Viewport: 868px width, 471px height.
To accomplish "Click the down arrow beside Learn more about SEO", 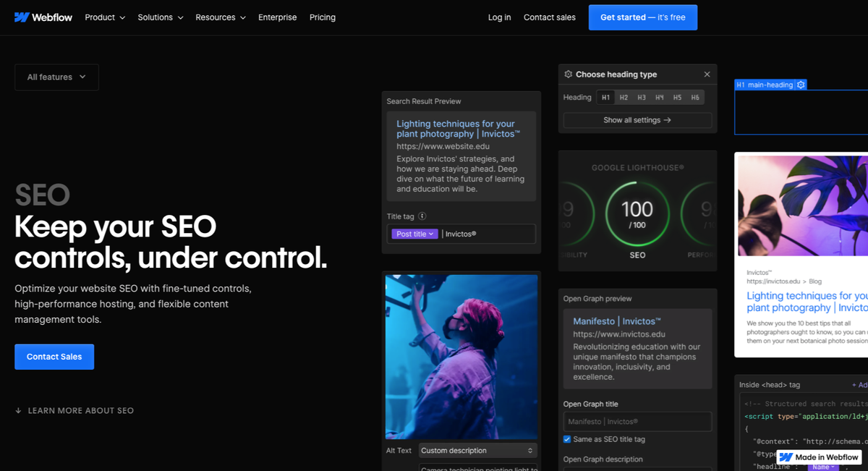I will point(18,411).
